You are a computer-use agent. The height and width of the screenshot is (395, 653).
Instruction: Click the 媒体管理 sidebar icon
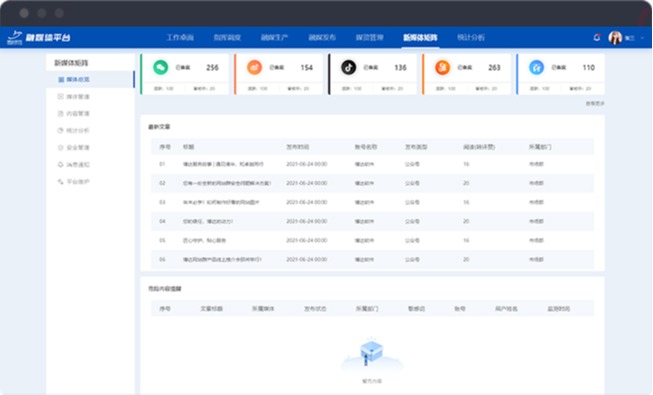click(60, 97)
